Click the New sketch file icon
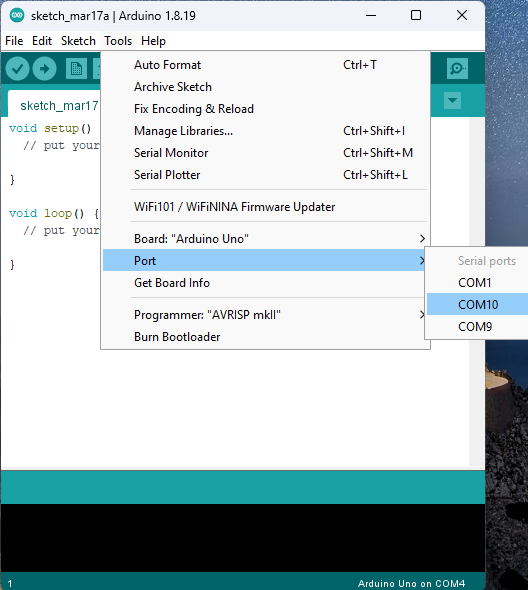The height and width of the screenshot is (590, 528). (x=76, y=68)
